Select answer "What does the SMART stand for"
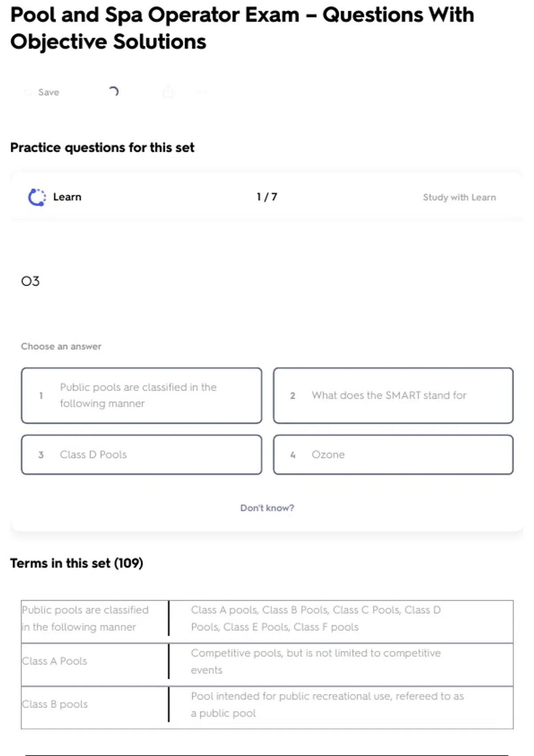This screenshot has height=756, width=534. [393, 395]
